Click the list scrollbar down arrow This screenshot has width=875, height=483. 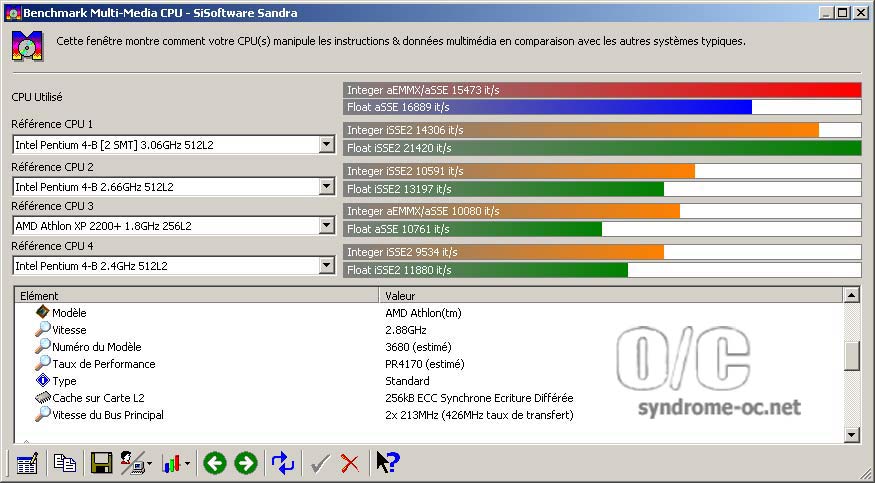852,434
